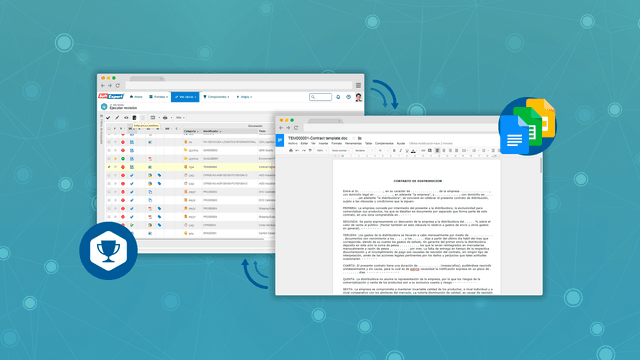The image size is (640, 360).
Task: Click the SoftExpert search input field
Action: [320, 97]
